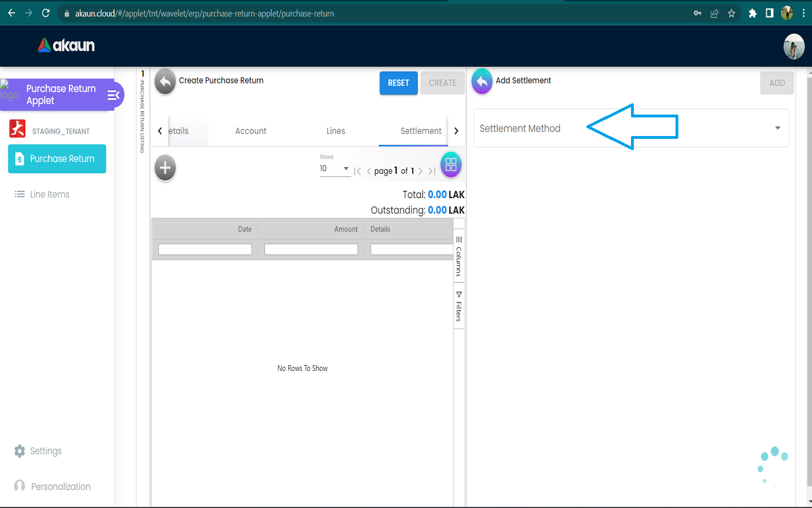This screenshot has height=508, width=812.
Task: Switch to the Account tab
Action: click(251, 131)
